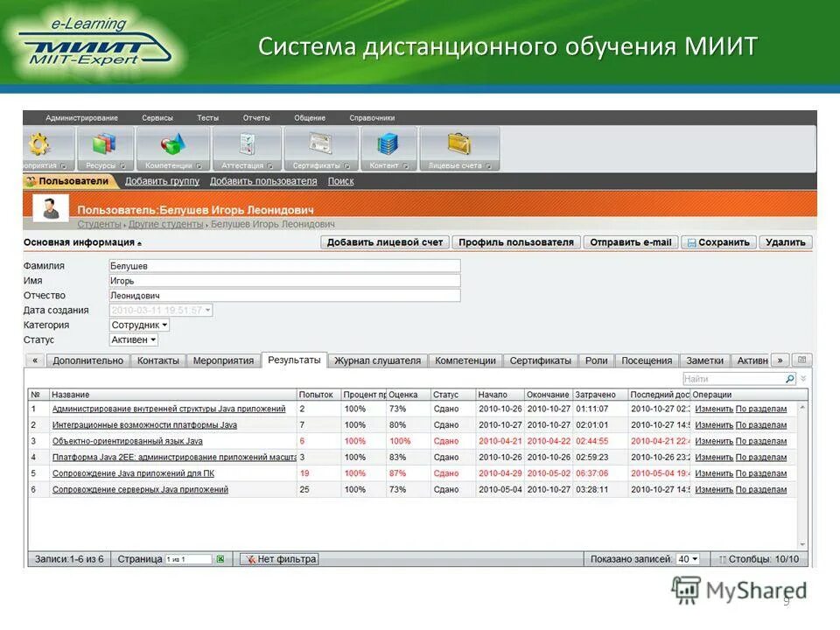The image size is (840, 630).
Task: Open the Сертификаты toolbar icon
Action: coord(321,143)
